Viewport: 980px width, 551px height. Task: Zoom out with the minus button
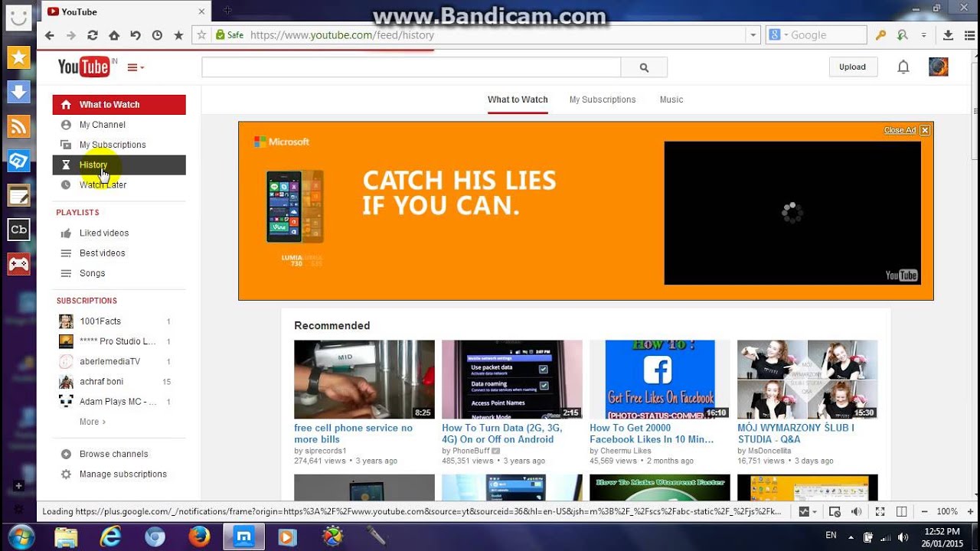tap(925, 511)
